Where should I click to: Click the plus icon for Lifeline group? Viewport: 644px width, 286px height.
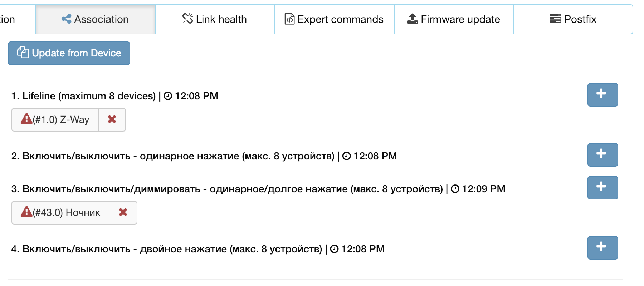602,94
